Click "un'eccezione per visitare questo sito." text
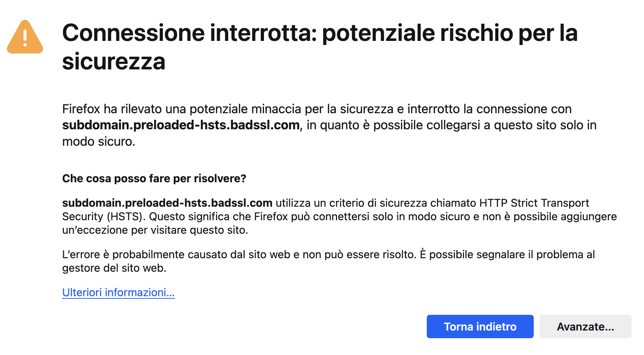Image resolution: width=644 pixels, height=355 pixels. click(x=155, y=230)
